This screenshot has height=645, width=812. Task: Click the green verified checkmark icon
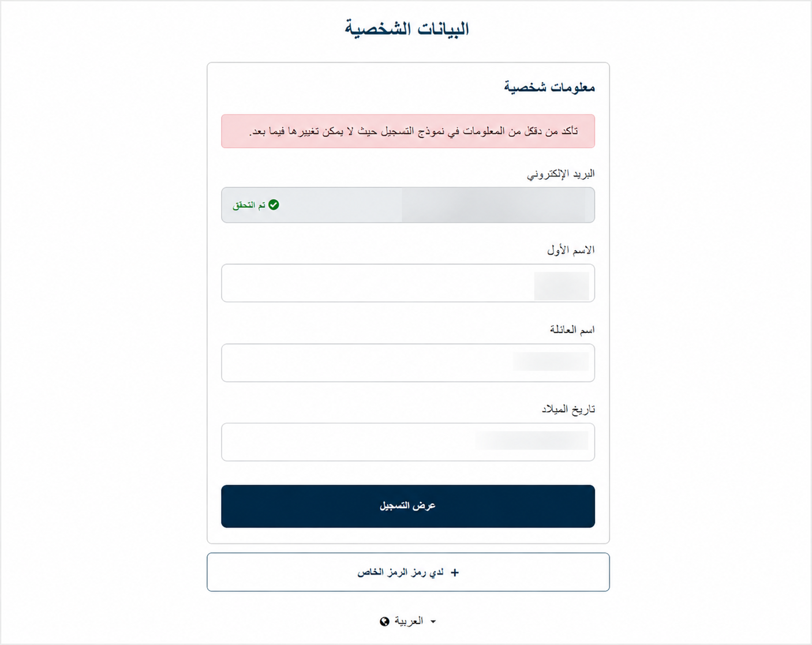[x=274, y=205]
